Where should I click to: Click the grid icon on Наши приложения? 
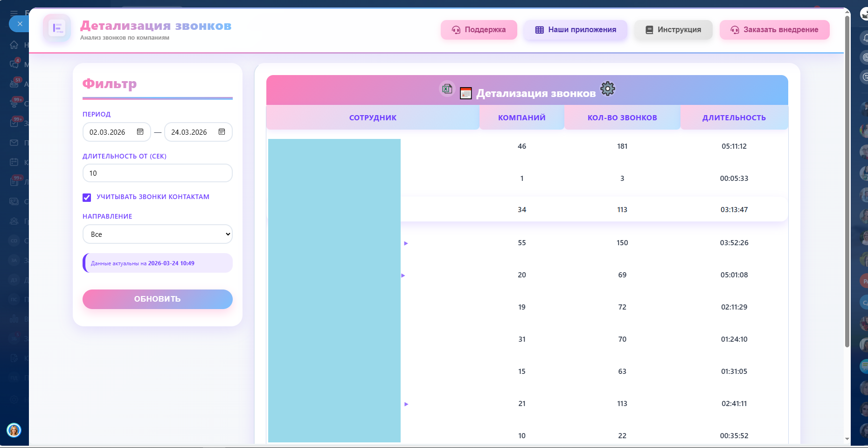click(x=539, y=30)
